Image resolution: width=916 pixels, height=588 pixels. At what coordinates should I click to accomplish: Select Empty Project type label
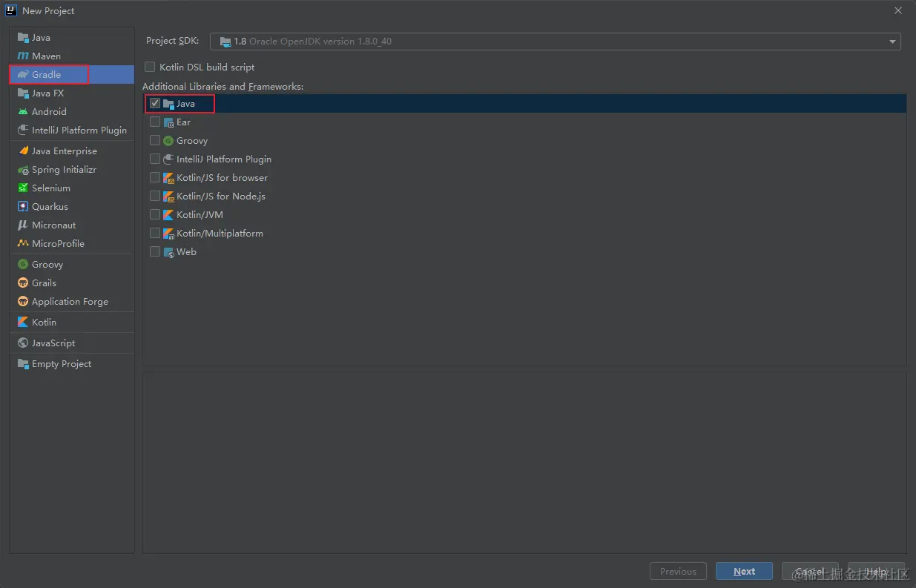point(62,364)
